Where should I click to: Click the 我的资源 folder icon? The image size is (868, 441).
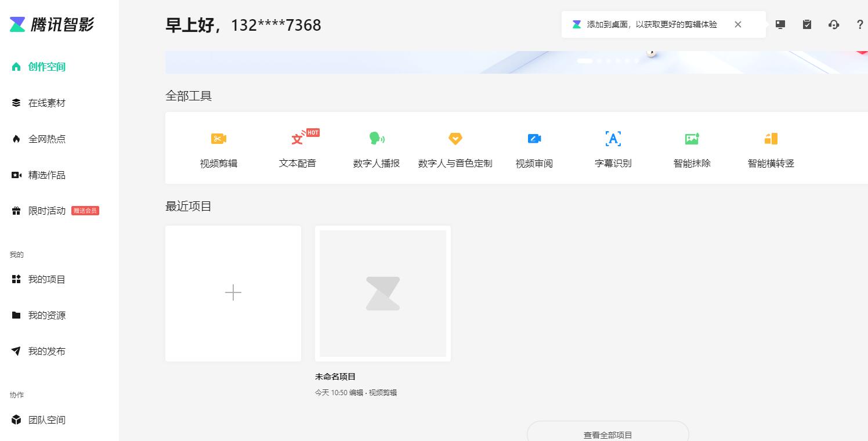(x=16, y=315)
